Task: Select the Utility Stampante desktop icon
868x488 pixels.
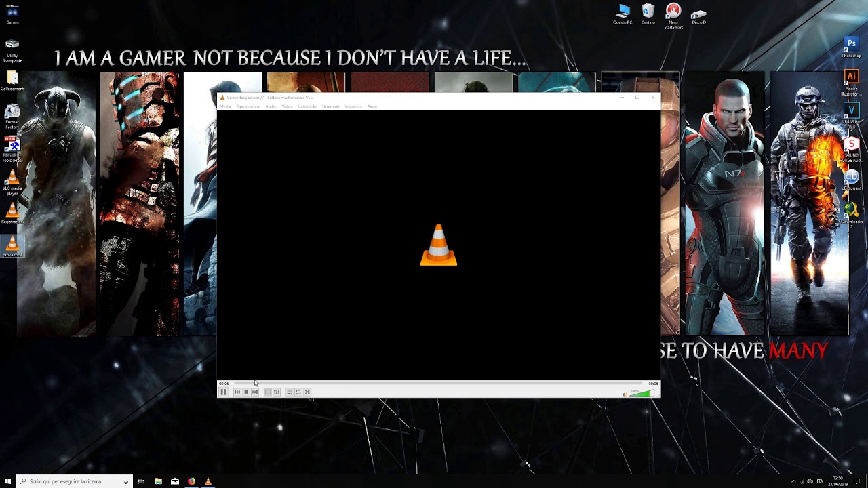Action: (x=12, y=52)
